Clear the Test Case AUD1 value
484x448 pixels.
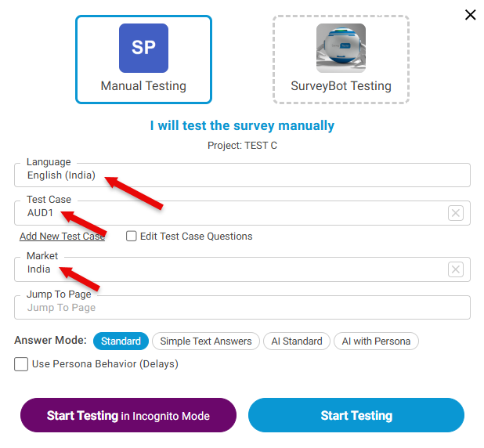(x=456, y=213)
